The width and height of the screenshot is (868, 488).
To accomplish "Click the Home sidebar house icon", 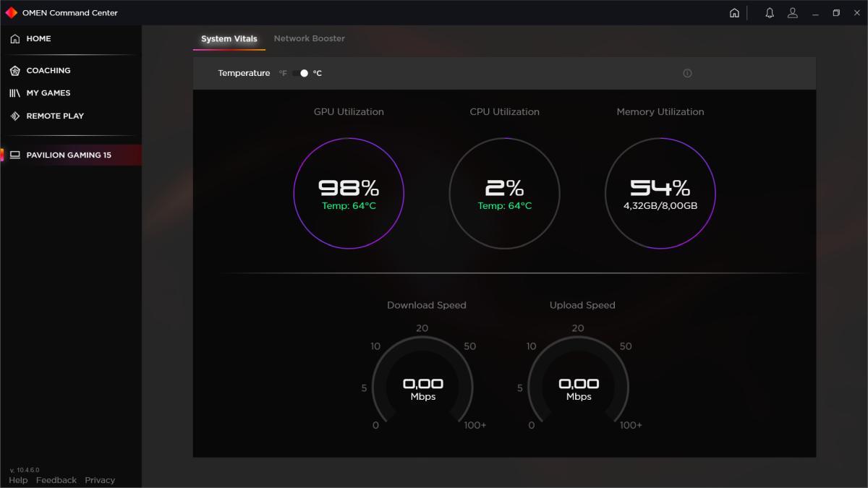I will coord(14,39).
